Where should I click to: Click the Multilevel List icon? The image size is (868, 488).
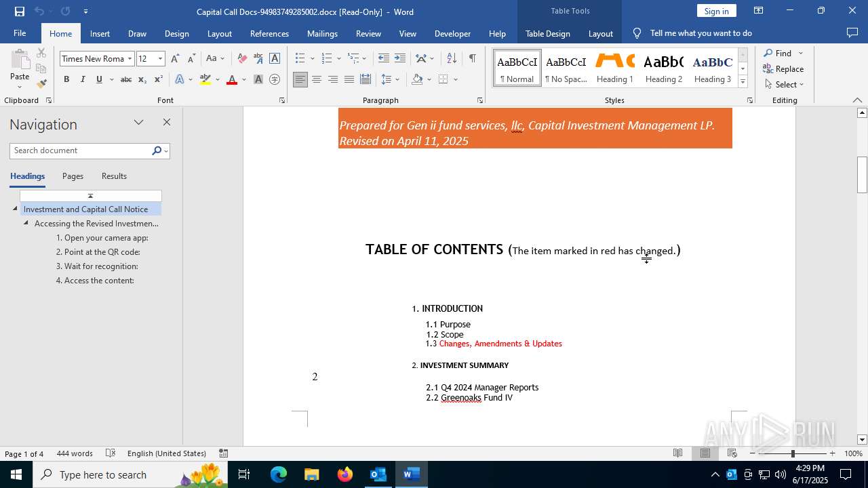coord(353,58)
